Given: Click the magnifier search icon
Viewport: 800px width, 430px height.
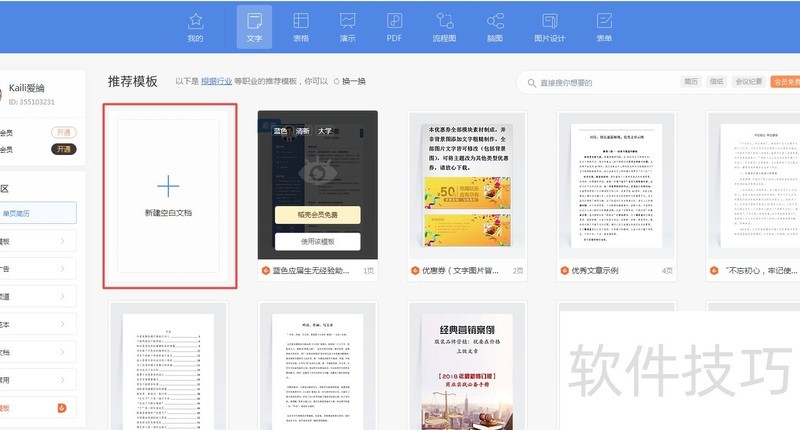Looking at the screenshot, I should click(x=532, y=83).
